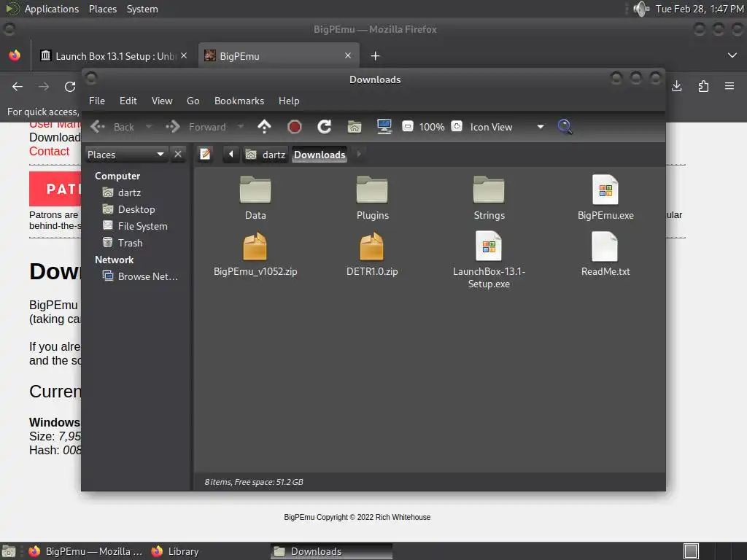
Task: Open the Go menu
Action: point(193,101)
